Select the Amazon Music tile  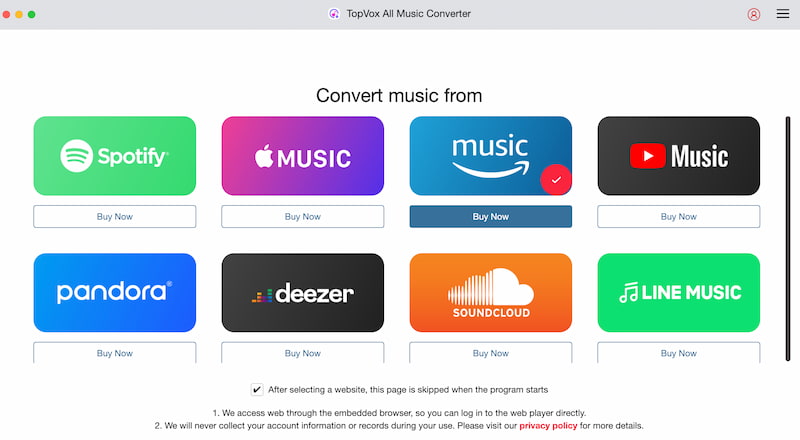[x=490, y=156]
